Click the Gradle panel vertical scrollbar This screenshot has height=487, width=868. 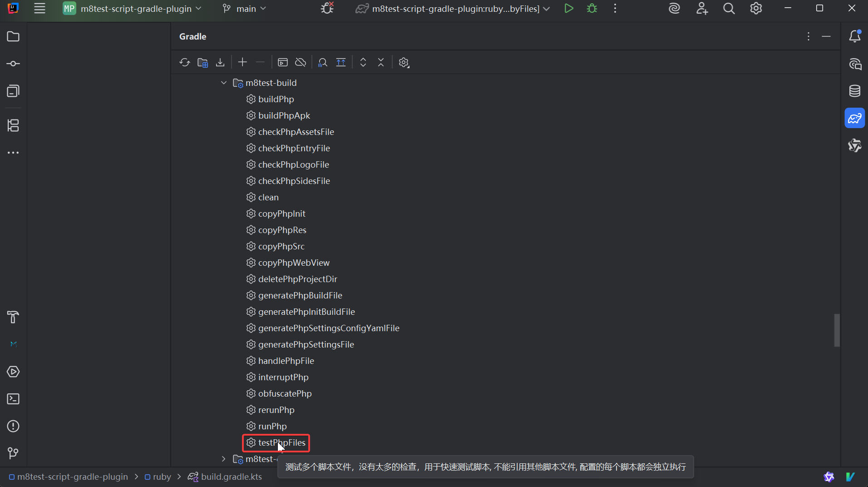click(x=837, y=330)
